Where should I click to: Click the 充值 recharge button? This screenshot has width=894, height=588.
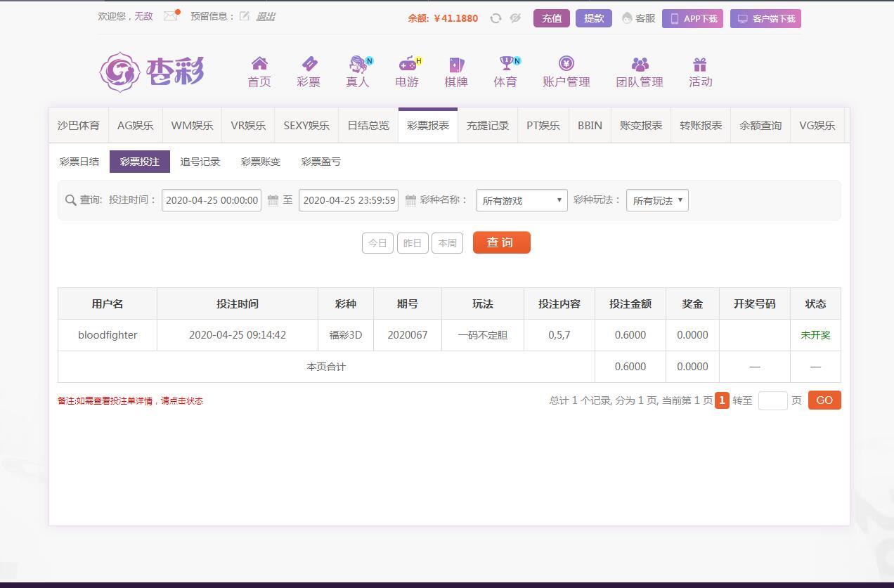[552, 18]
